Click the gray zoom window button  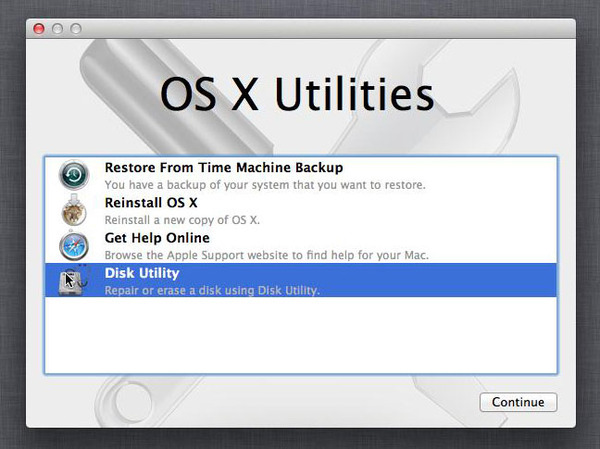pos(76,29)
